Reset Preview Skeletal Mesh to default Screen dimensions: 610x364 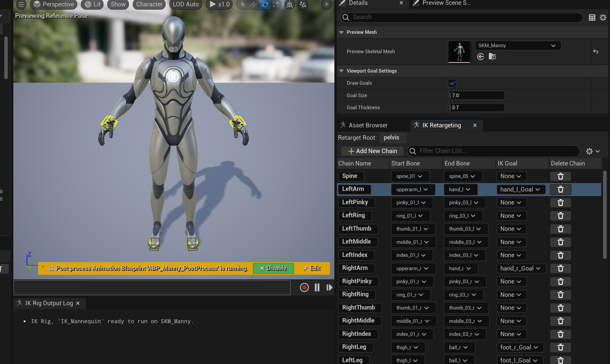pos(596,51)
